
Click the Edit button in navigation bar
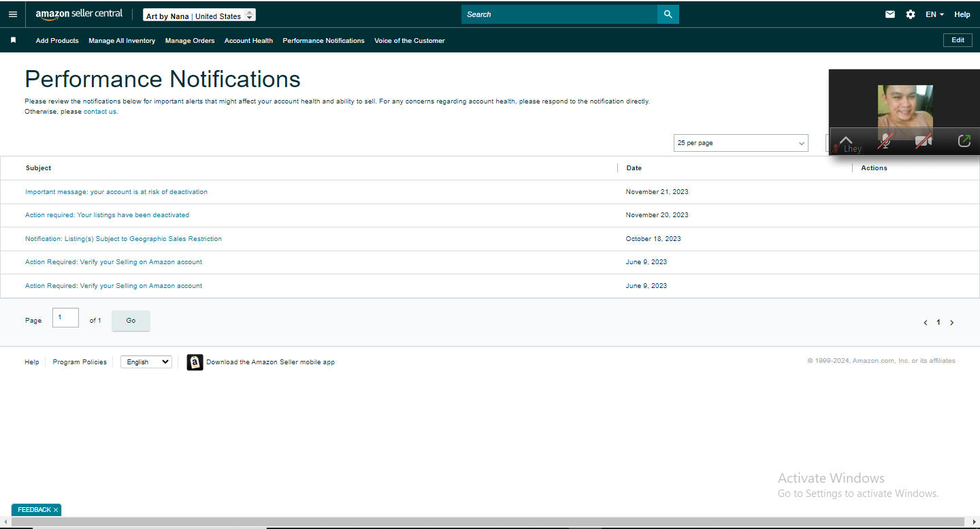pyautogui.click(x=958, y=40)
